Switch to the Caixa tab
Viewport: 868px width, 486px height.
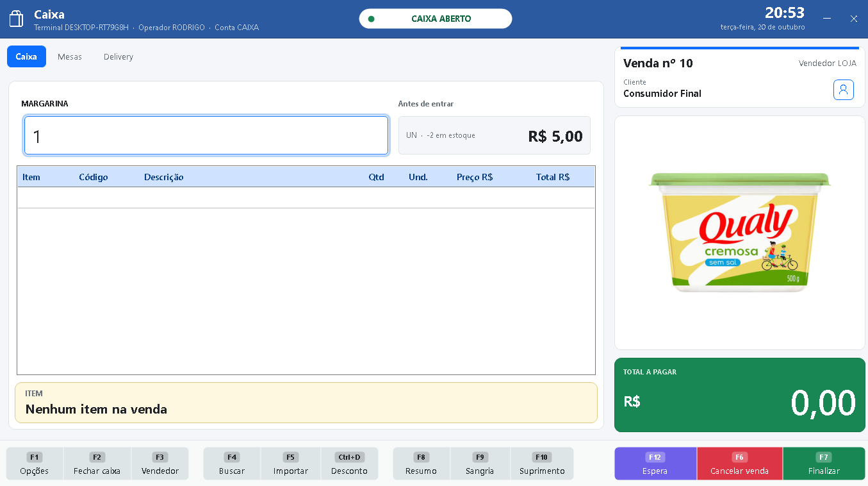[x=26, y=56]
